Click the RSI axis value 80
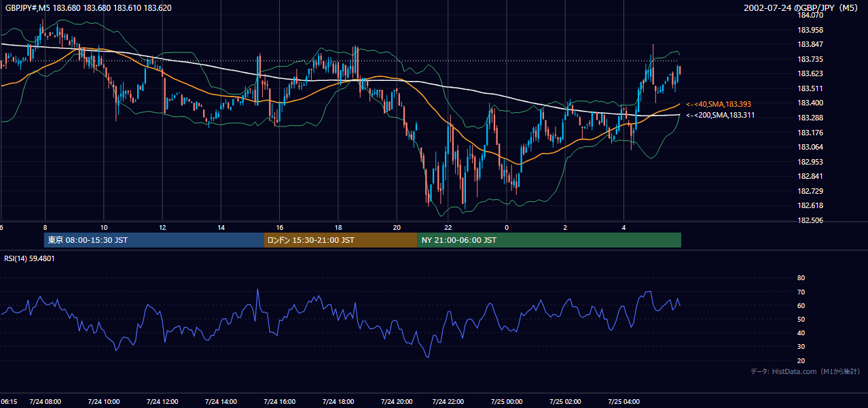Screen dimensions: 868x408 pyautogui.click(x=801, y=278)
